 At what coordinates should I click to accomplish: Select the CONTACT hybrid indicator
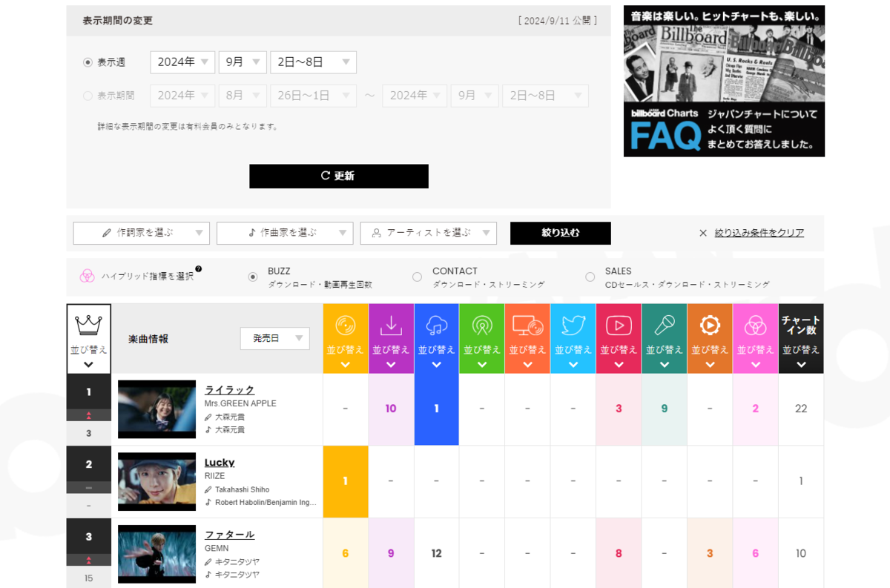(x=418, y=277)
